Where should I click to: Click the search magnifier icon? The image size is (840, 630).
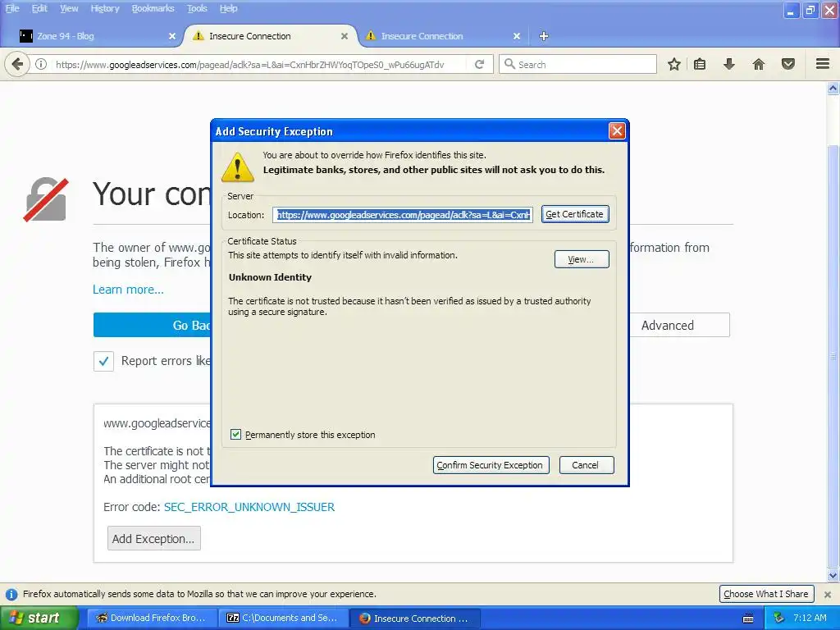(x=509, y=64)
